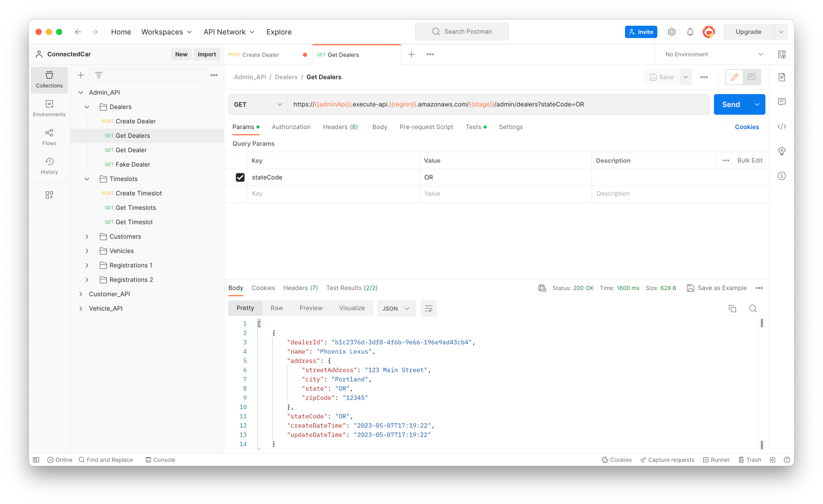
Task: Open the Cookies link in request
Action: (x=747, y=127)
